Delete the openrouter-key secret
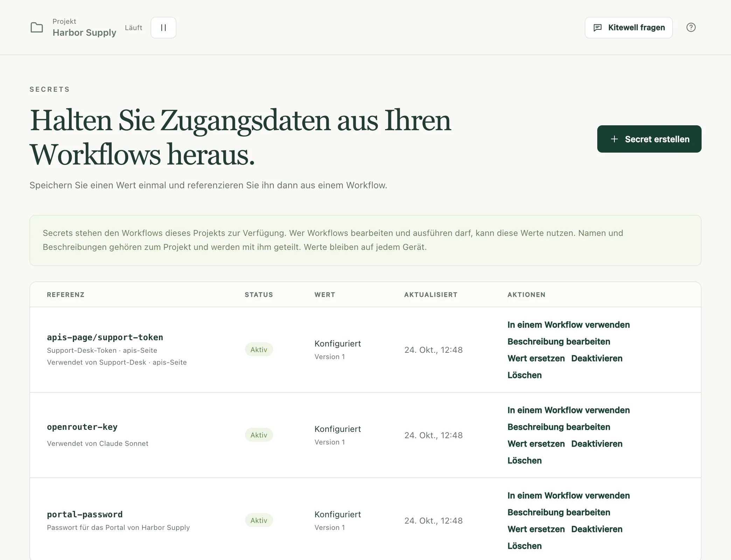This screenshot has height=560, width=731. tap(524, 461)
